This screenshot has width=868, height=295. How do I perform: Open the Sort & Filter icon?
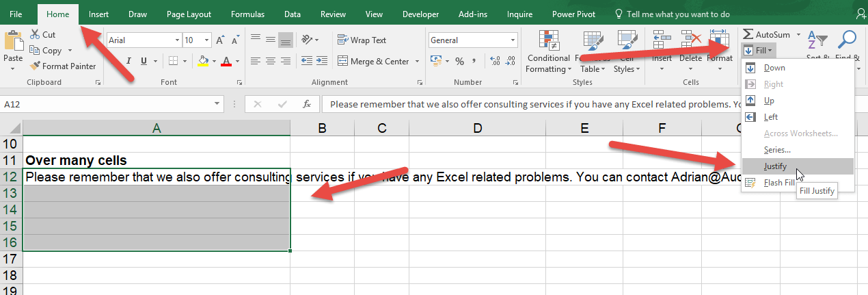coord(817,41)
